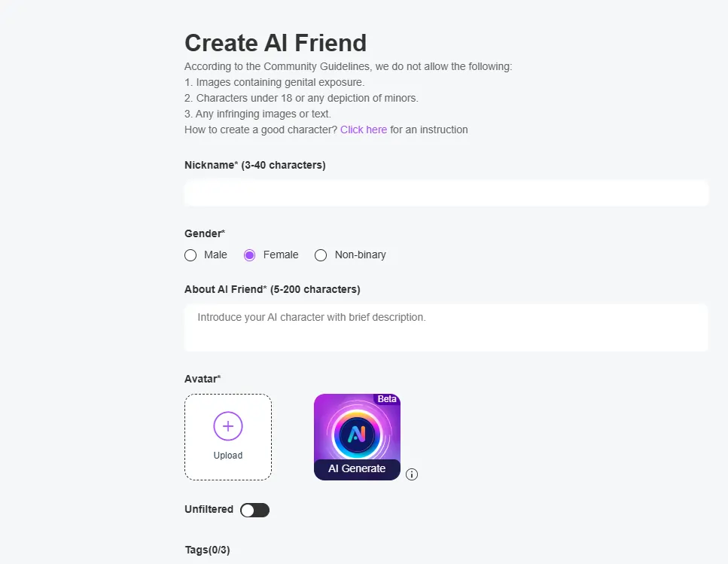
Task: Click the Upload avatar button
Action: pyautogui.click(x=228, y=437)
